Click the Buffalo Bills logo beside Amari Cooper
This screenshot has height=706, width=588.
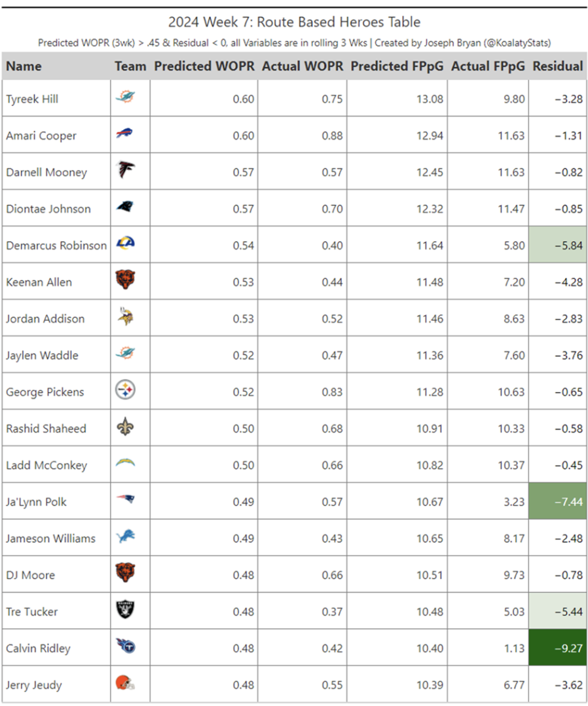point(124,135)
